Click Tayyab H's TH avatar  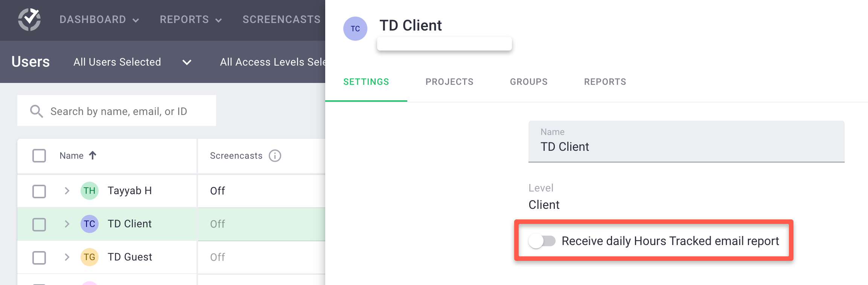90,191
